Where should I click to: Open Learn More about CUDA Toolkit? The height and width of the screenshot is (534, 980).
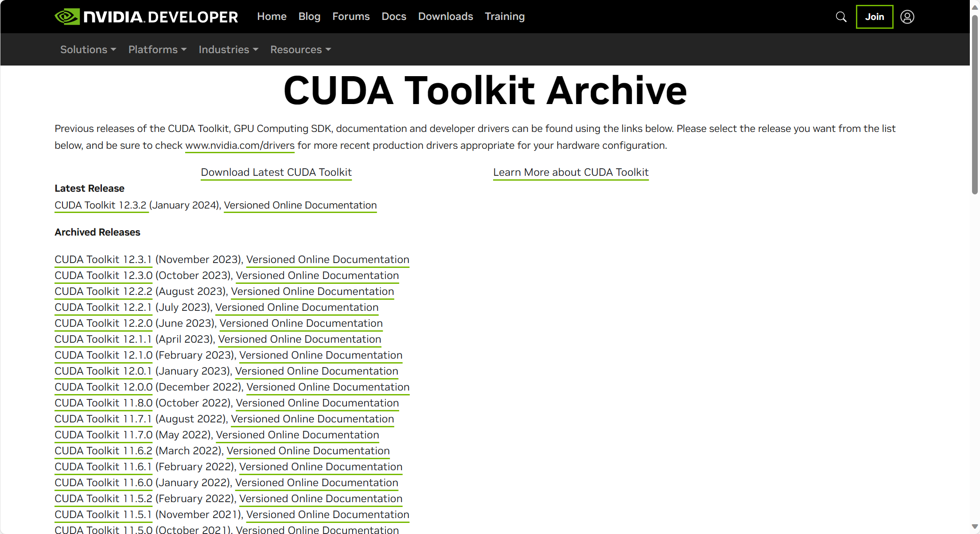pyautogui.click(x=571, y=172)
